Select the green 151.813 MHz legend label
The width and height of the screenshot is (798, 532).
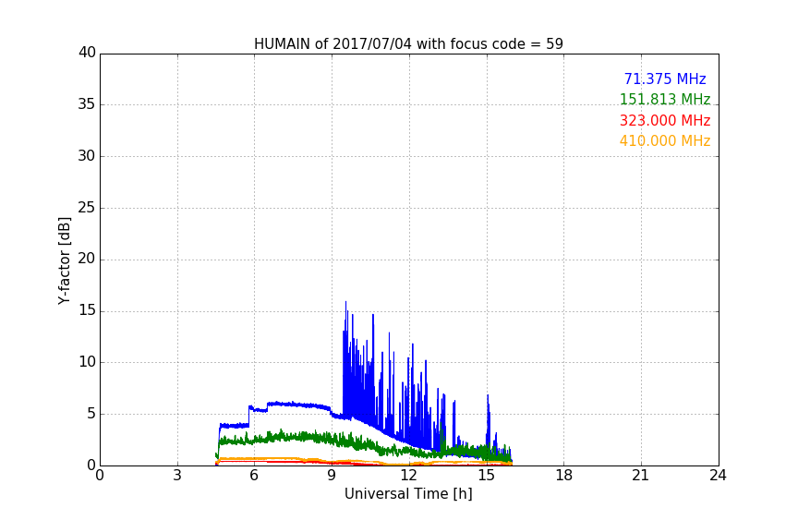click(x=665, y=99)
